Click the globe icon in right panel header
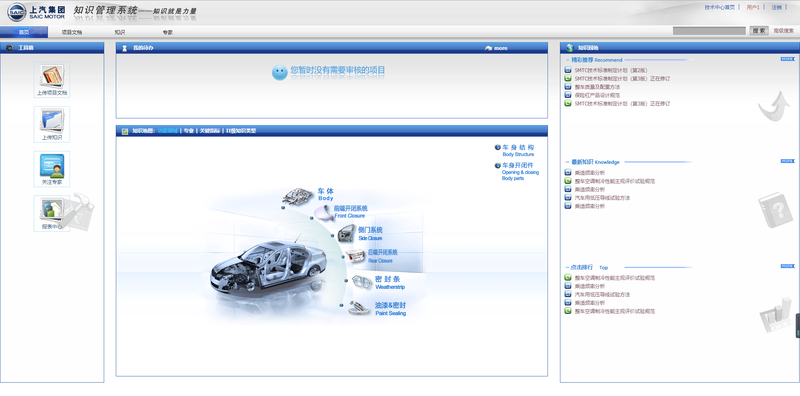The width and height of the screenshot is (800, 396). point(569,48)
